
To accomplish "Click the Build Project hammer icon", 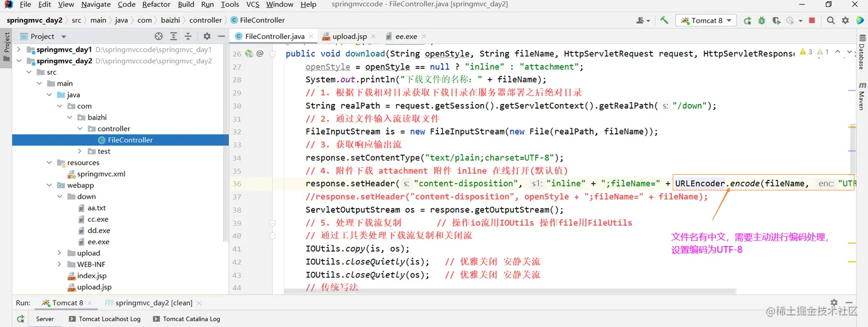I will 664,20.
